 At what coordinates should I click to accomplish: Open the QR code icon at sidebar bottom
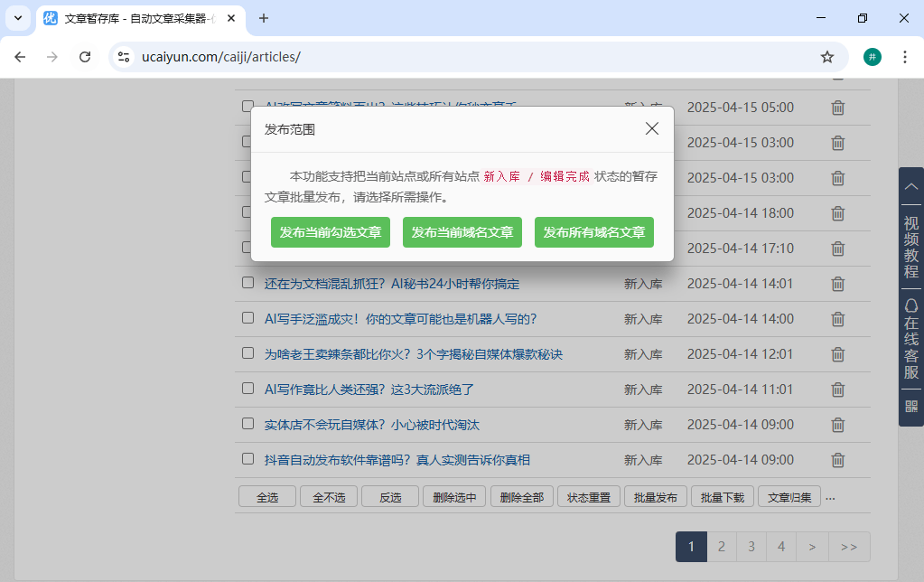[910, 407]
